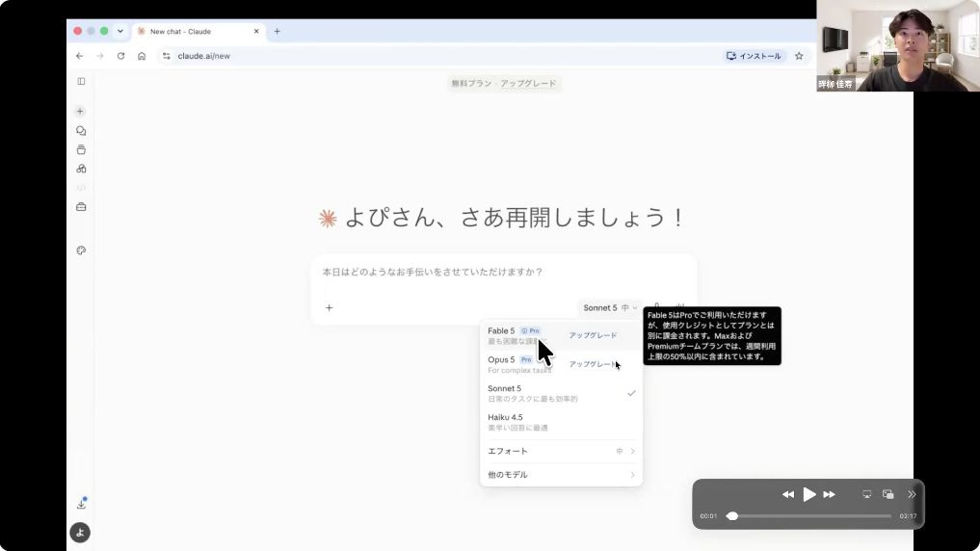Start a new chat with plus icon in sidebar
This screenshot has height=551, width=980.
[x=80, y=111]
